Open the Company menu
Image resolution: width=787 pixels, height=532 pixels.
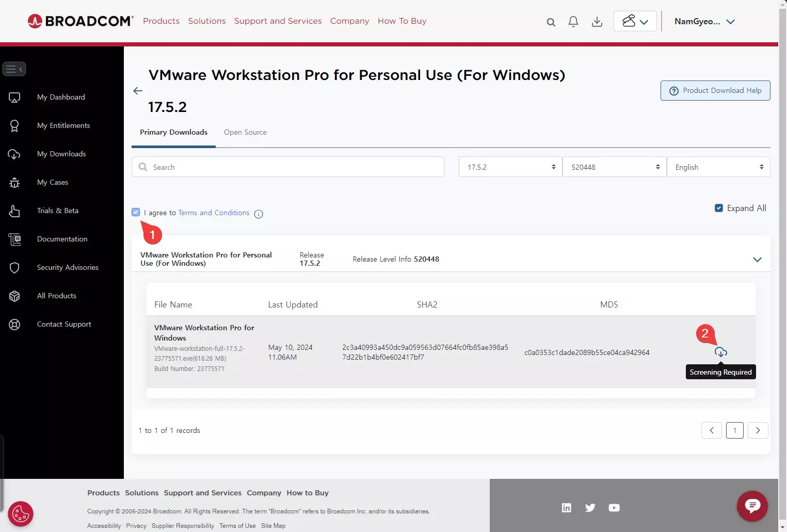coord(349,21)
